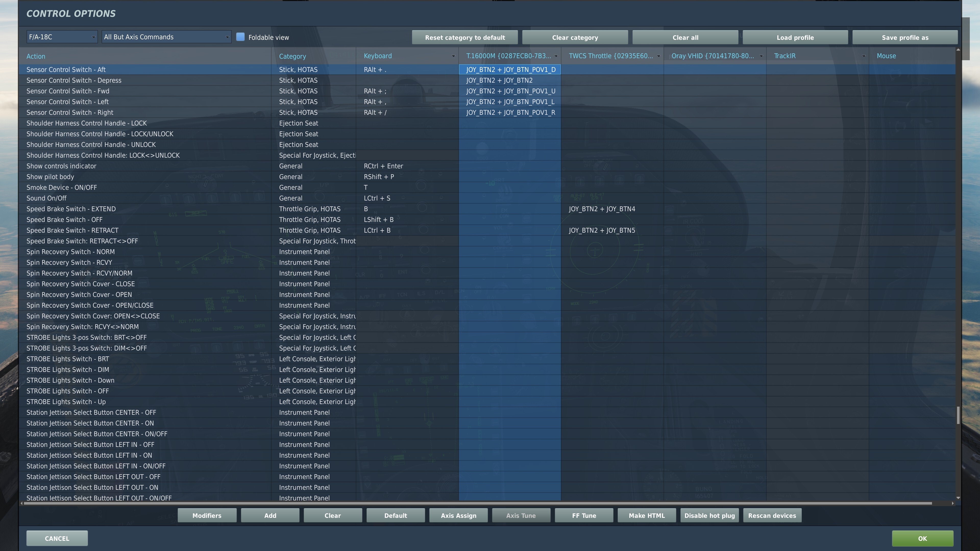Open the All But Axis Commands dropdown
980x551 pixels.
[166, 37]
